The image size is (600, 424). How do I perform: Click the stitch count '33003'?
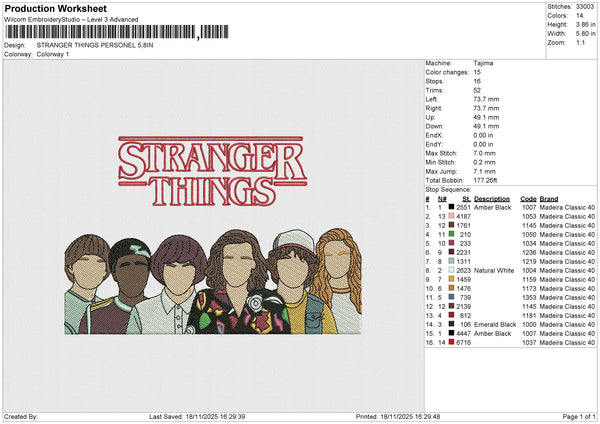tap(585, 7)
